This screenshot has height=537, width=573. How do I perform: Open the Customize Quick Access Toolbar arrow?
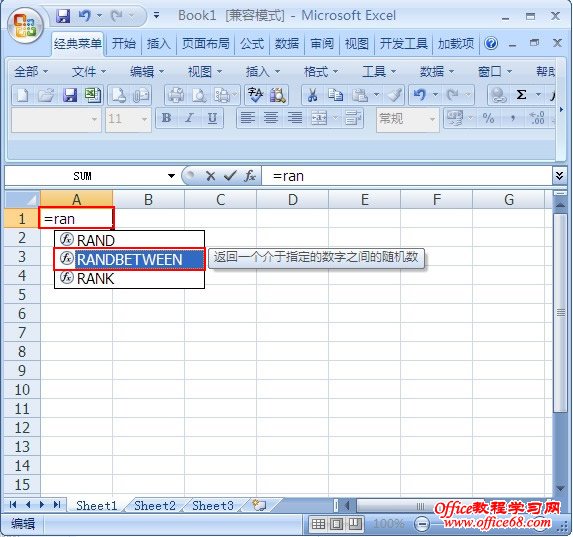pos(156,15)
